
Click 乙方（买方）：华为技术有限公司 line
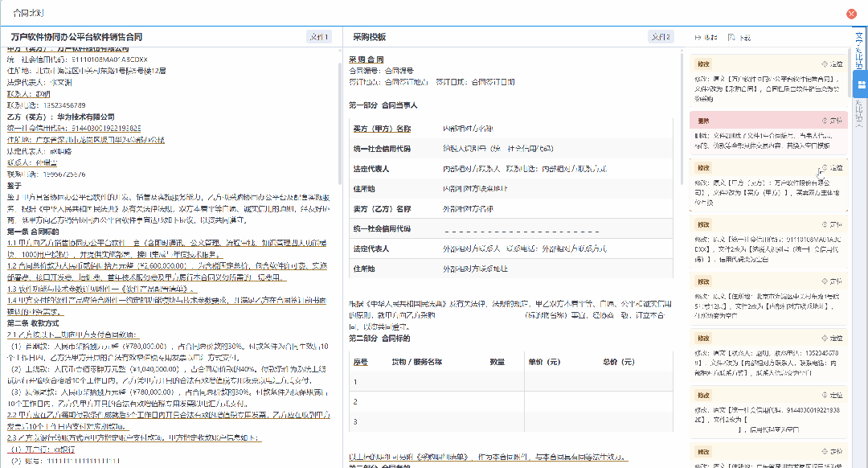61,117
